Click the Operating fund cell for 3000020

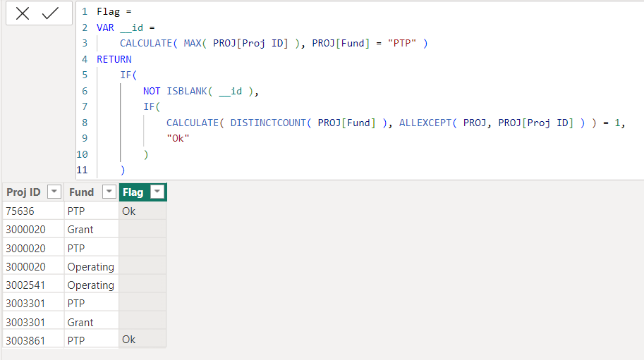(91, 266)
